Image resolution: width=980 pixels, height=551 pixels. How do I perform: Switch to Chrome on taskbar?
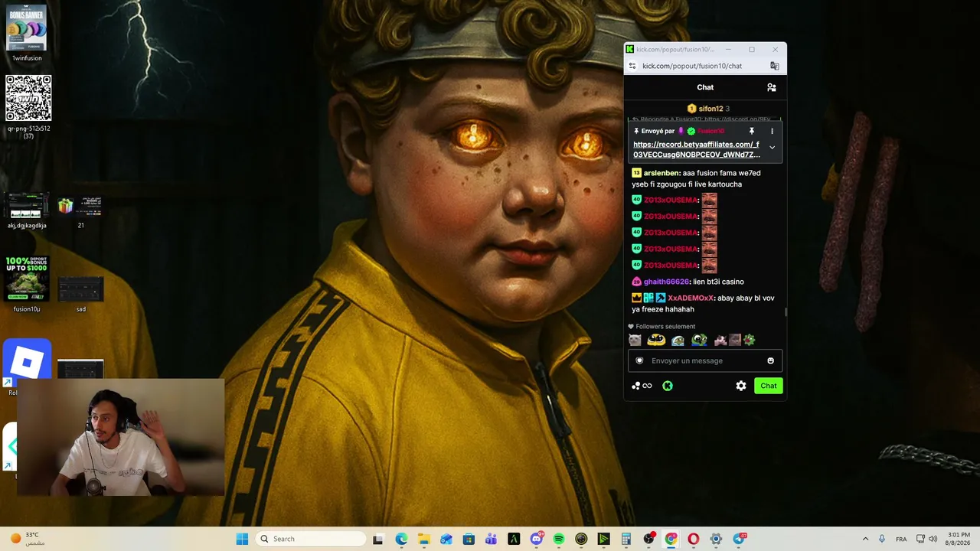tap(671, 539)
